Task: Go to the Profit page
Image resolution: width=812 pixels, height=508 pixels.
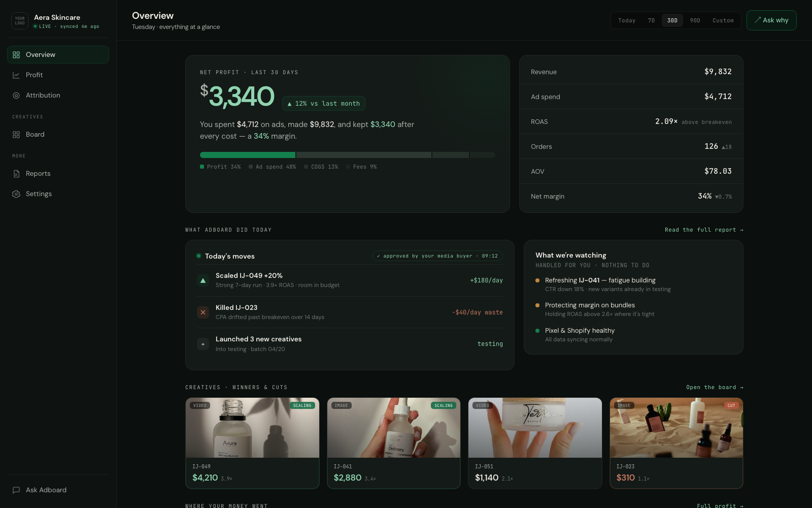Action: (x=58, y=75)
